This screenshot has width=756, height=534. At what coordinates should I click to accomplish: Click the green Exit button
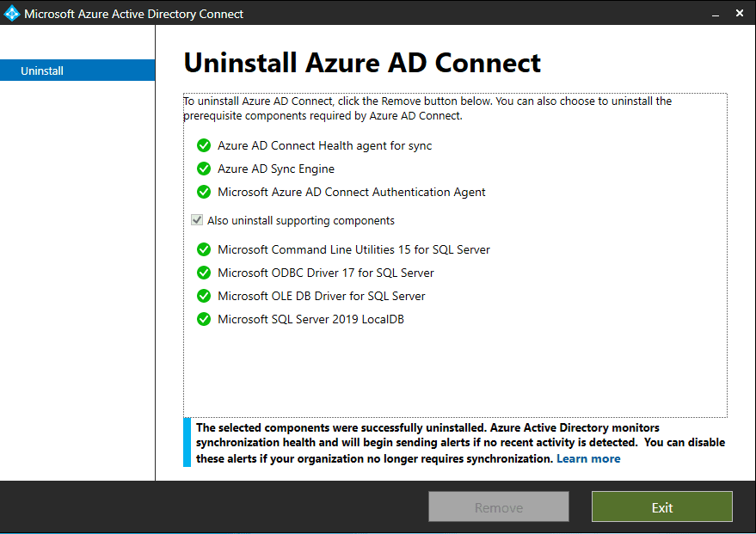pos(662,507)
